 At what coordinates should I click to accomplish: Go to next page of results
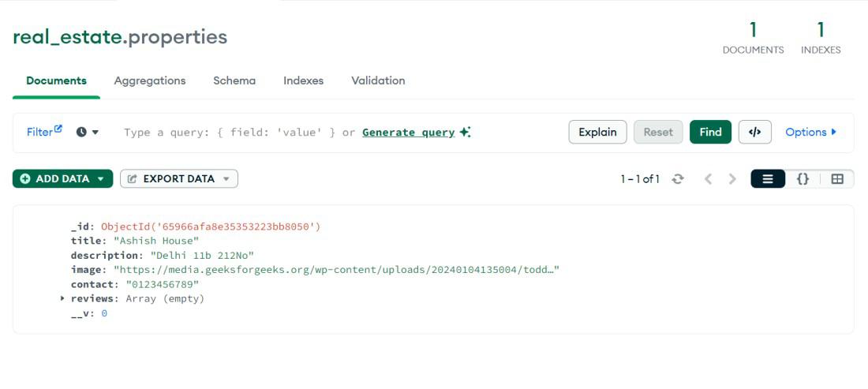click(x=732, y=179)
